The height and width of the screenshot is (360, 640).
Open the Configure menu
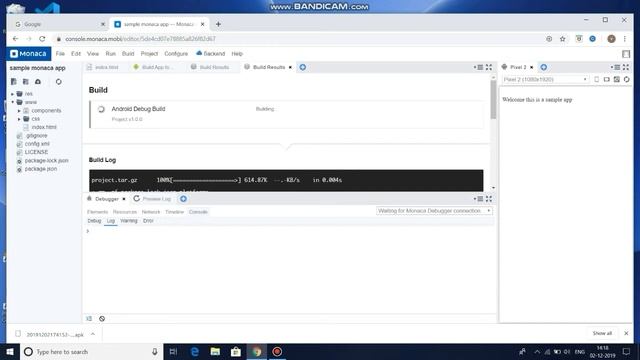pyautogui.click(x=176, y=54)
